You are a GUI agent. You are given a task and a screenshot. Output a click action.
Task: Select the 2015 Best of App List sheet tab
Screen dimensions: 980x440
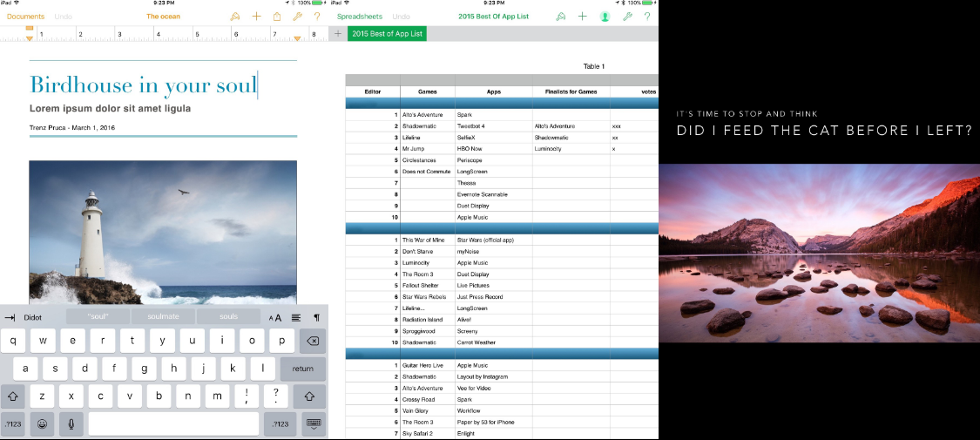(387, 34)
